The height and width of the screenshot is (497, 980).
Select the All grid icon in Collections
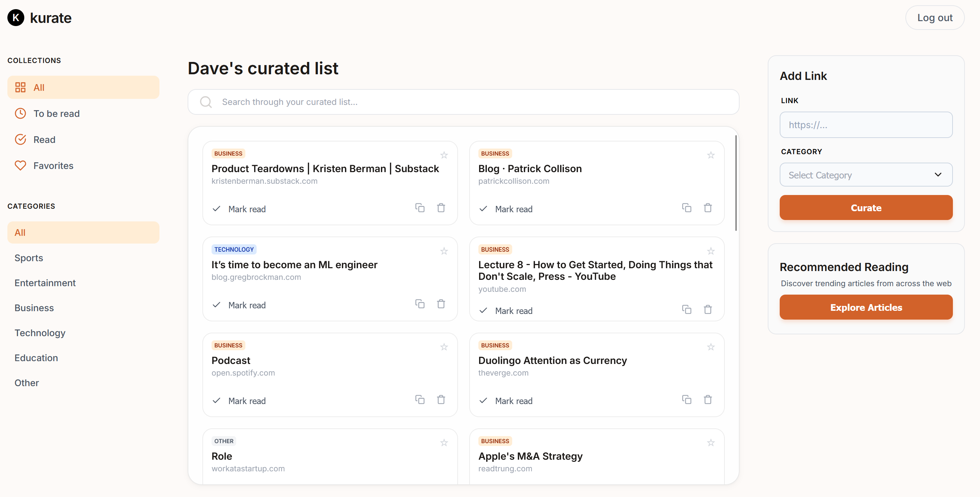20,87
